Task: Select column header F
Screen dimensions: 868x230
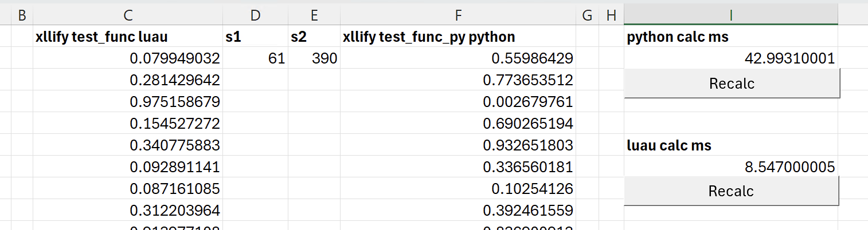Action: click(458, 16)
